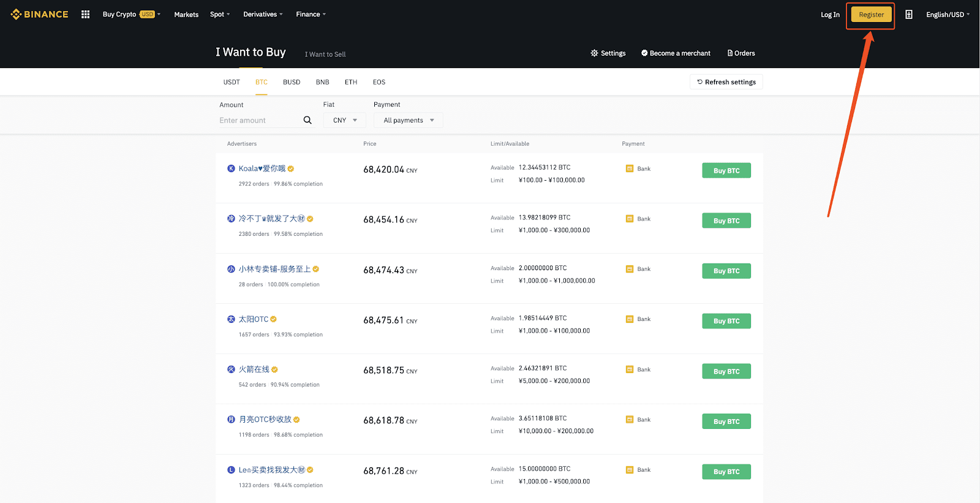Click the search magnifier in Amount field

[307, 120]
